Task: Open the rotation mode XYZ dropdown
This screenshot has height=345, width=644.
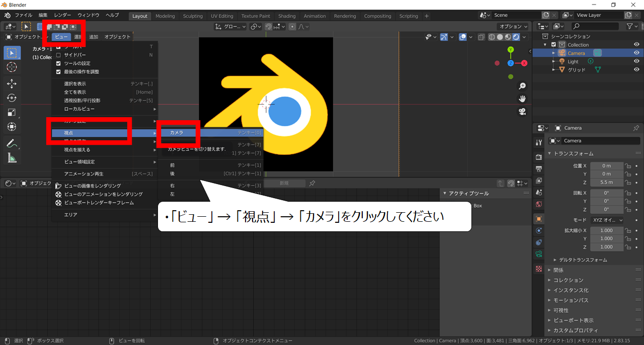Action: tap(607, 220)
